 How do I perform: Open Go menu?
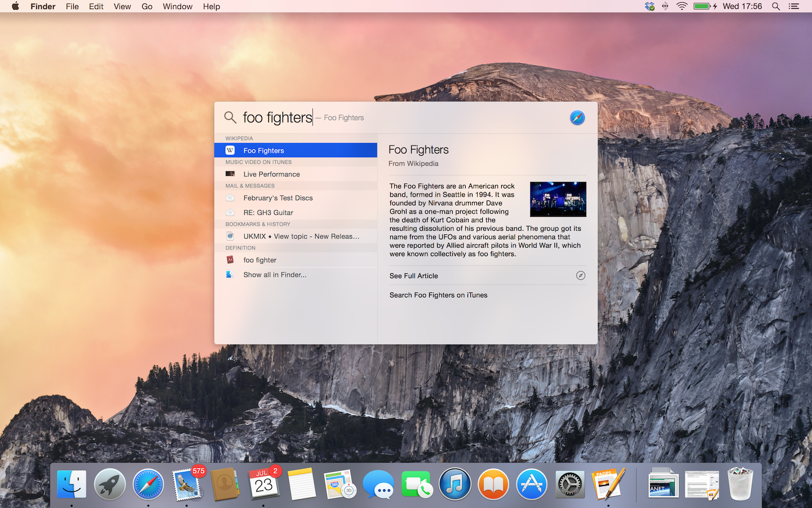pyautogui.click(x=147, y=6)
